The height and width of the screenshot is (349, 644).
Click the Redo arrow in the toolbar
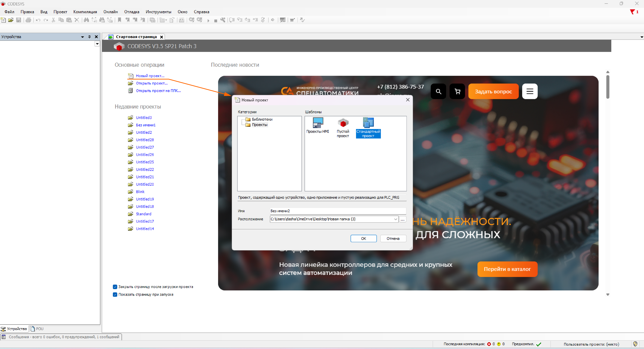pos(46,20)
